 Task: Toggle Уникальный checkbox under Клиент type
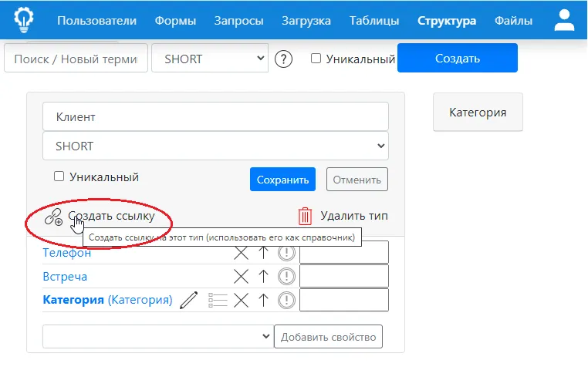coord(59,177)
